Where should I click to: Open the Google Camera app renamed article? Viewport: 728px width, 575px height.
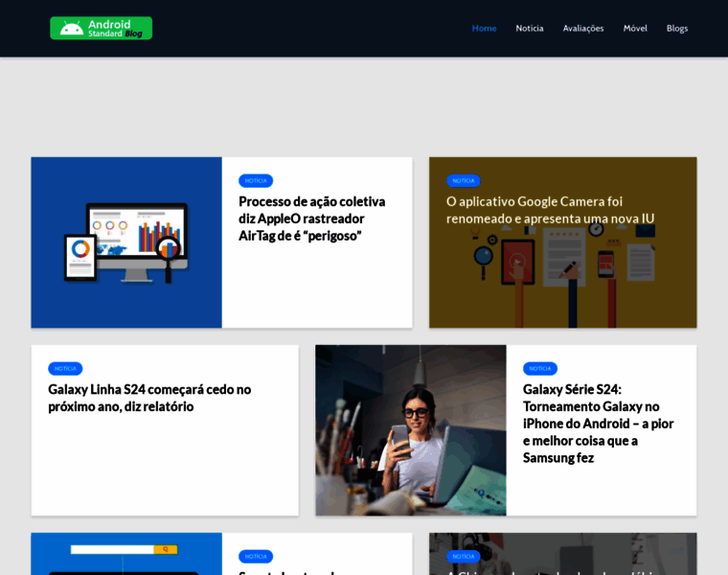[x=550, y=210]
